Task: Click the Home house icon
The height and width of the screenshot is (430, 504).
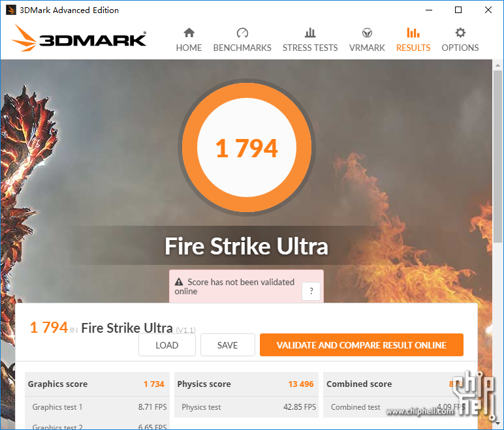Action: click(189, 33)
